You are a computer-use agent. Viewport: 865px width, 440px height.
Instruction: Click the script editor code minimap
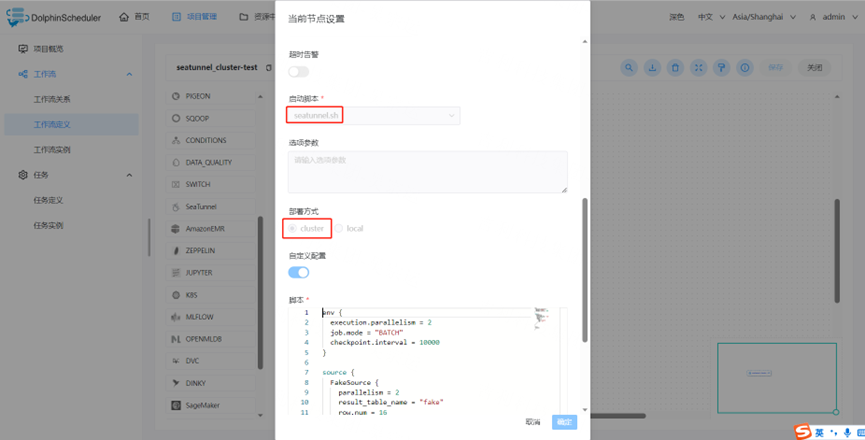542,318
